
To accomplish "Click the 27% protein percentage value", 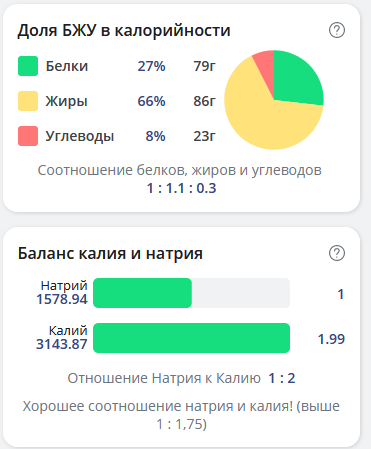I will click(151, 66).
